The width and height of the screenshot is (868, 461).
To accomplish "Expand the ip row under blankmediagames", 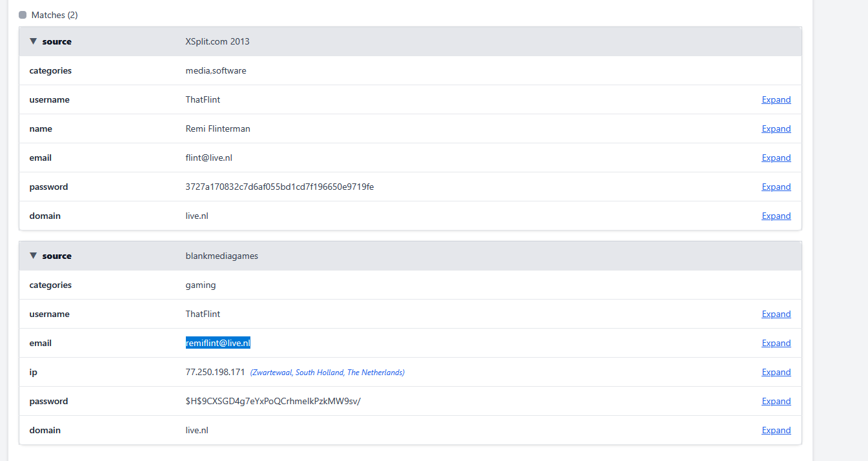I will pos(776,372).
